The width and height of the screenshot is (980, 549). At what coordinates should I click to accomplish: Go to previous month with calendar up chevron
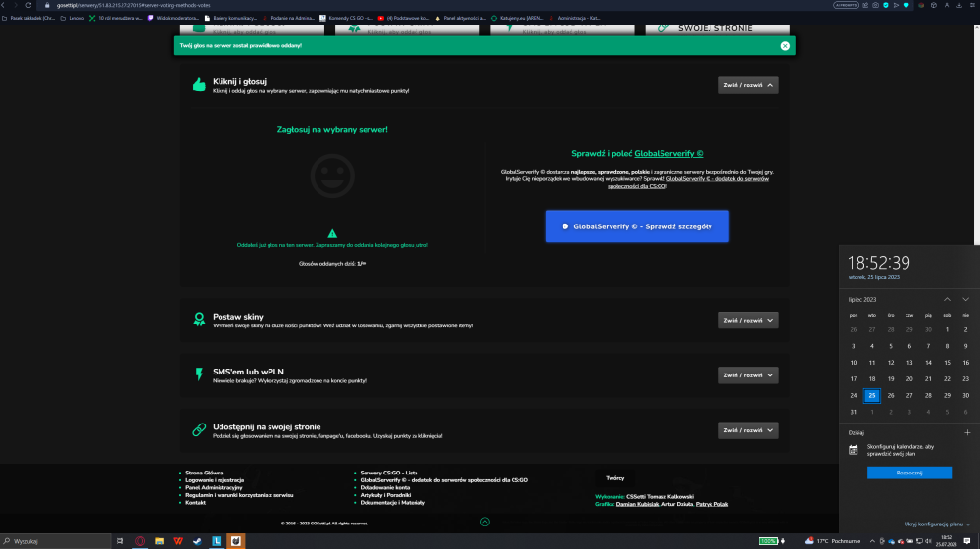[x=947, y=300]
